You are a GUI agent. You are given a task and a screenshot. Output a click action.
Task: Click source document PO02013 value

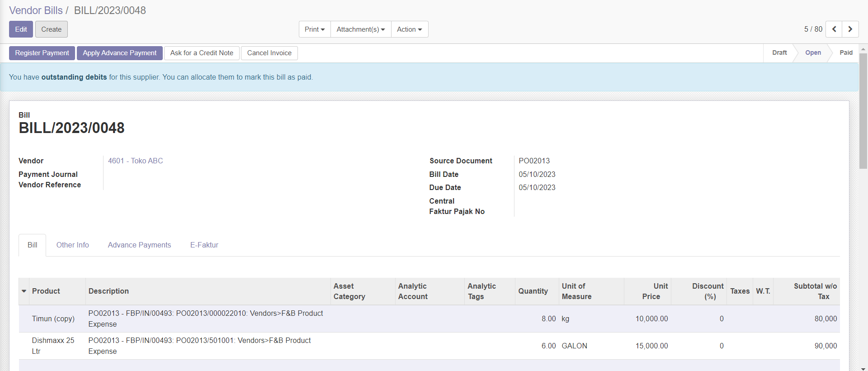pos(534,161)
